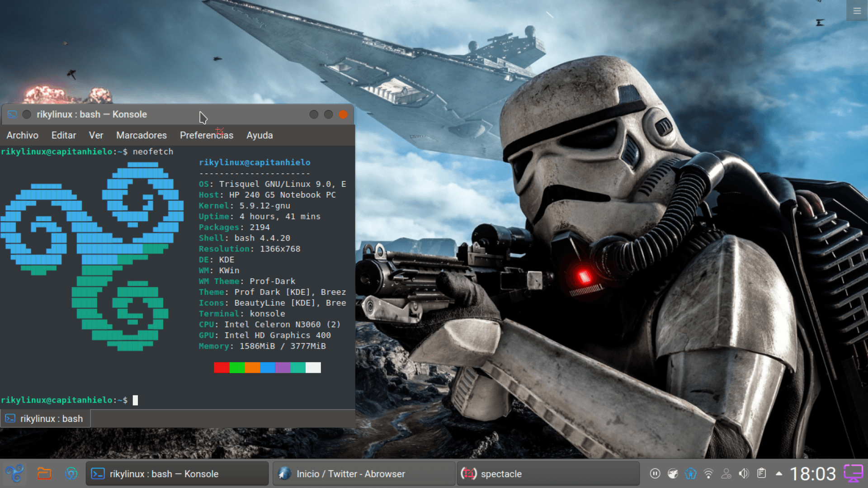Open the clipboard tray icon
Screen dimensions: 868x488
tap(762, 474)
